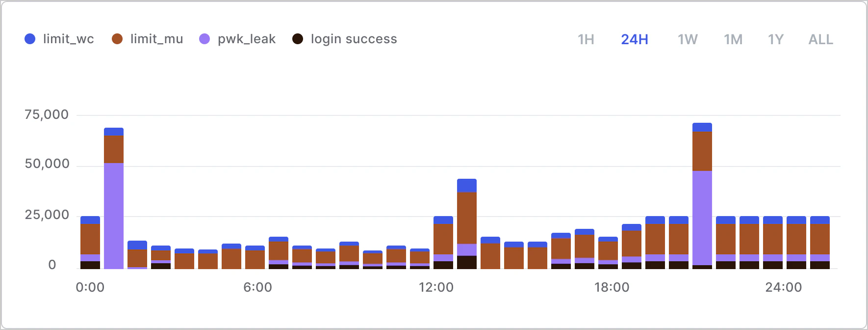Click the 18:00 x-axis label
Image resolution: width=868 pixels, height=330 pixels.
(612, 287)
